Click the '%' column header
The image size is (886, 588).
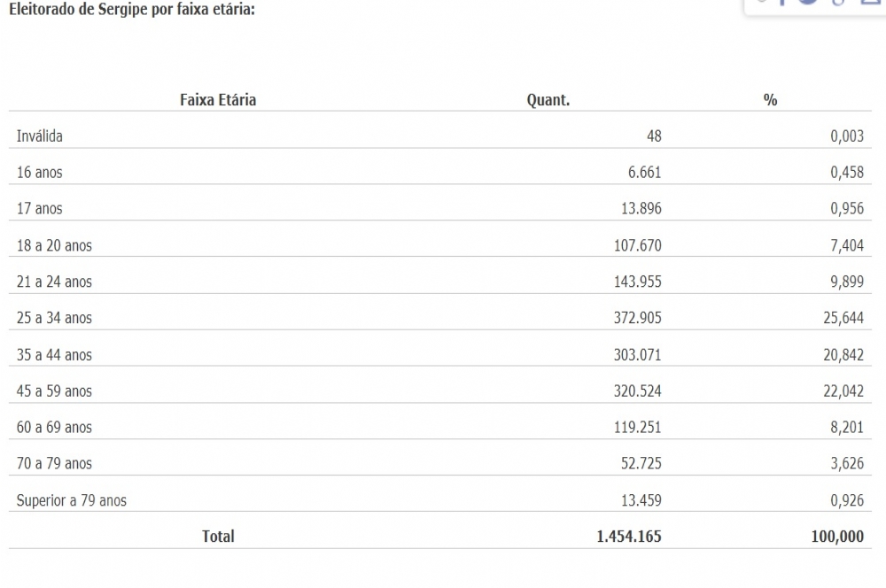[x=770, y=100]
